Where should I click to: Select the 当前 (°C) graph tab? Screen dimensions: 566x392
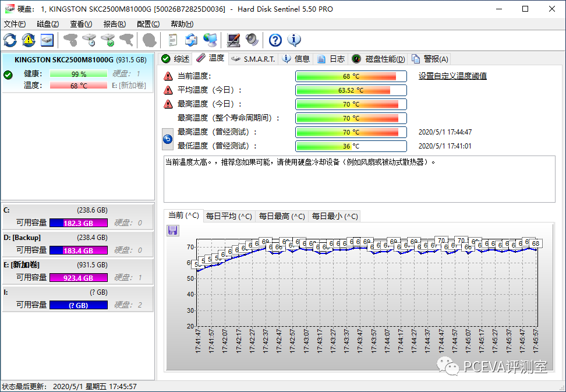click(x=183, y=216)
